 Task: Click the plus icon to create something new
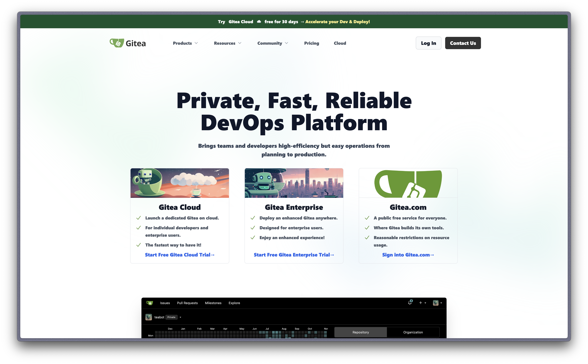(x=421, y=303)
